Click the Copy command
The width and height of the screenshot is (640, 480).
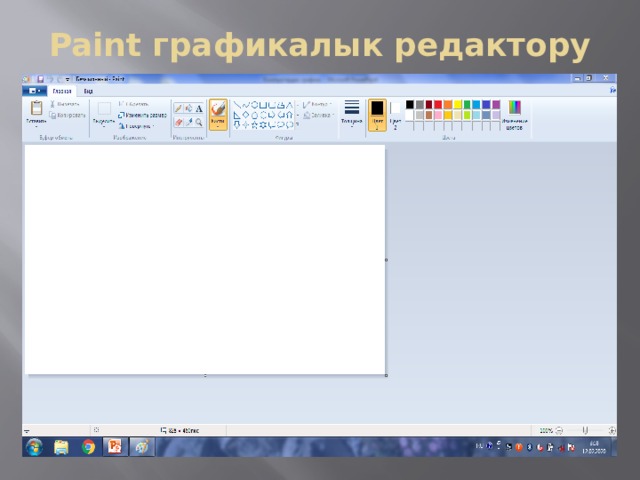pyautogui.click(x=68, y=116)
